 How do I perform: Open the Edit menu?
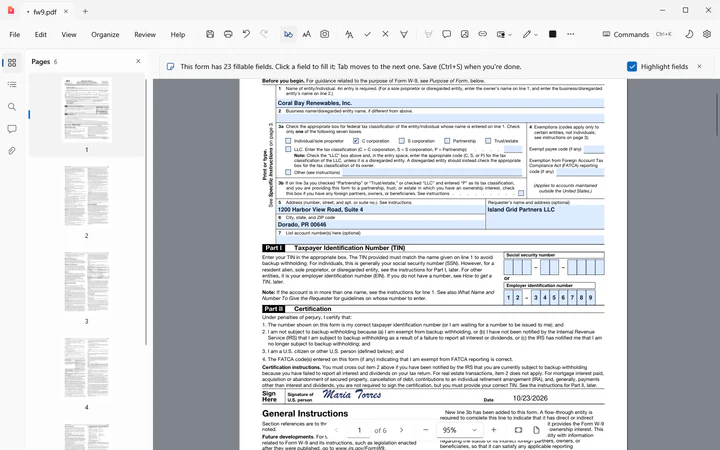pos(40,34)
